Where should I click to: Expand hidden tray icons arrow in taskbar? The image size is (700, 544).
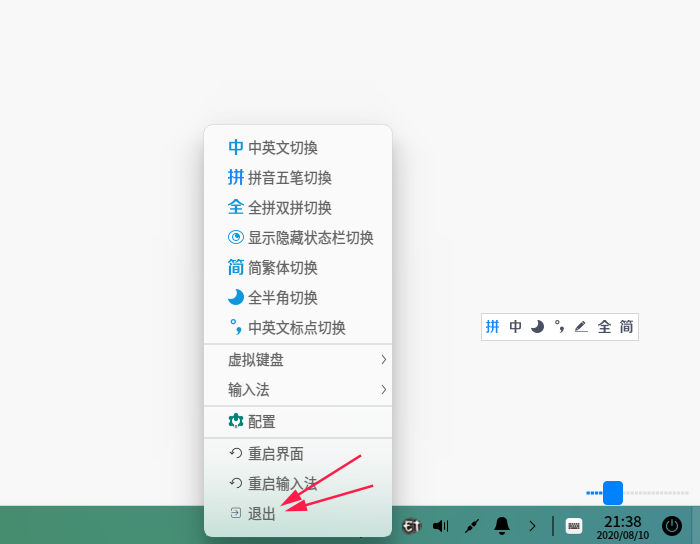(532, 526)
